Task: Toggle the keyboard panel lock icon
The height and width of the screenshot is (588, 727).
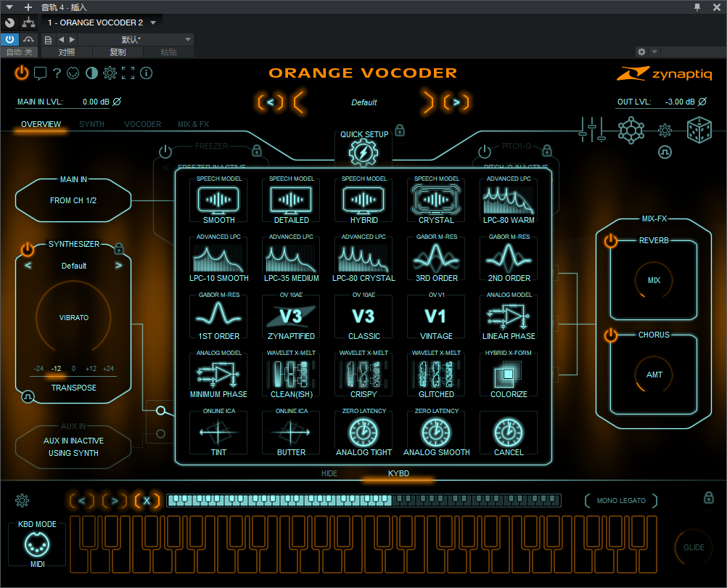Action: pos(708,497)
